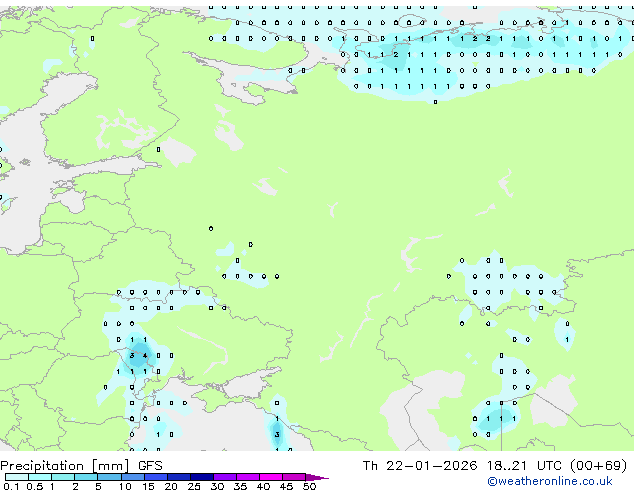Click the legend label '35'
This screenshot has height=490, width=634.
[x=240, y=486]
